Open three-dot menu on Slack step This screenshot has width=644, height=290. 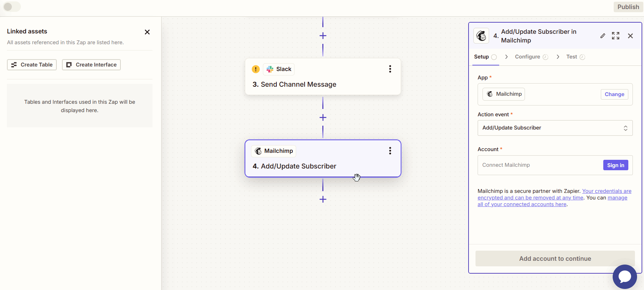(390, 69)
